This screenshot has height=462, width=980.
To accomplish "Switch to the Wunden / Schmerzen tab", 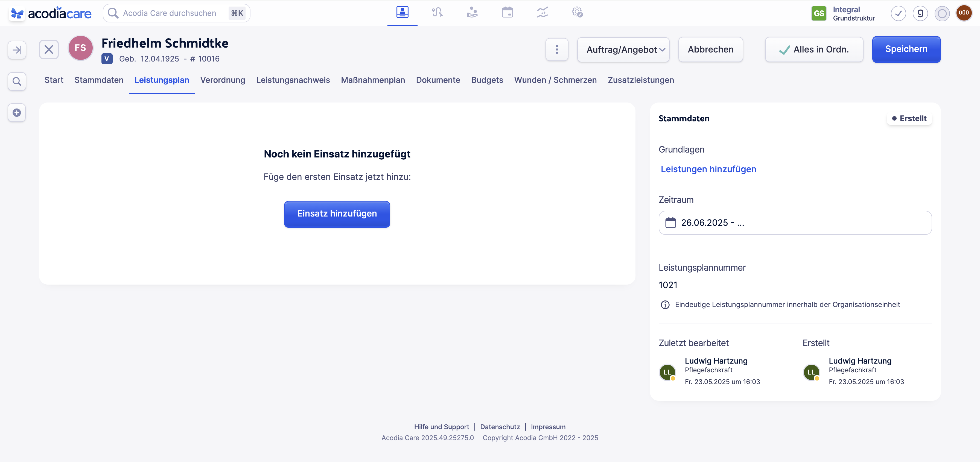I will [555, 80].
